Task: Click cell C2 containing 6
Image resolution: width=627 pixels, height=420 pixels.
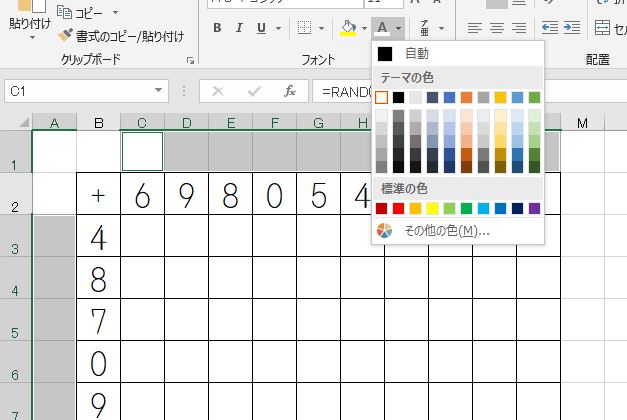Action: [142, 194]
